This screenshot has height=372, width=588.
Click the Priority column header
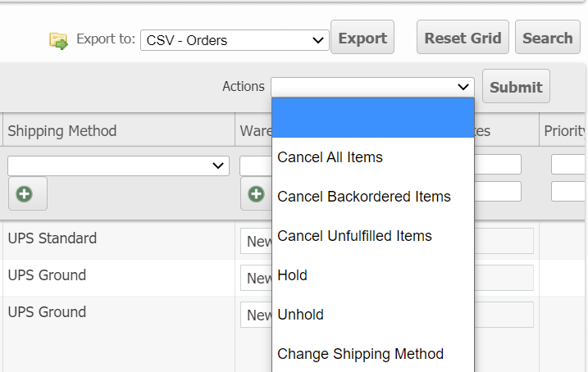click(x=564, y=131)
